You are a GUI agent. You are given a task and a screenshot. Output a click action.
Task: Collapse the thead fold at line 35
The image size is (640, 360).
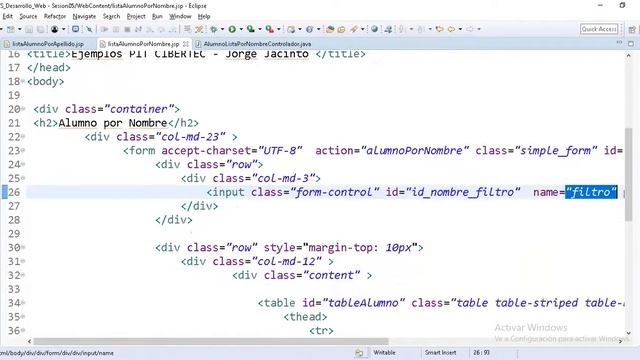(x=23, y=317)
